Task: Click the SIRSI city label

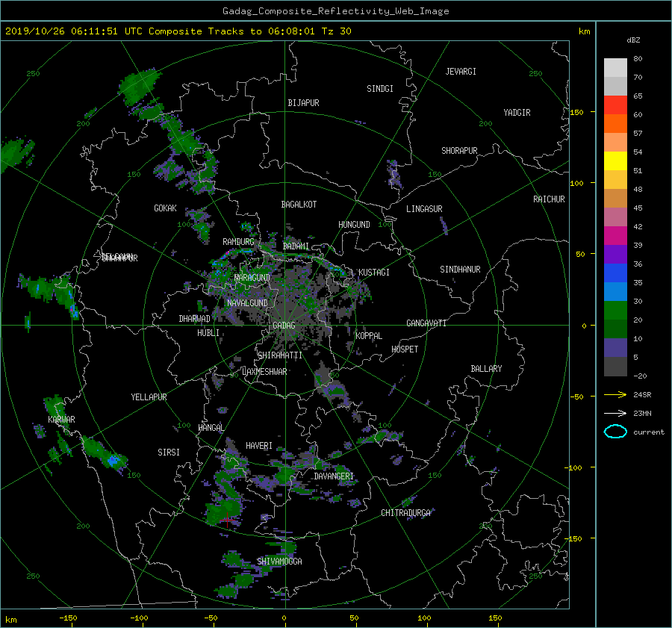Action: tap(169, 453)
